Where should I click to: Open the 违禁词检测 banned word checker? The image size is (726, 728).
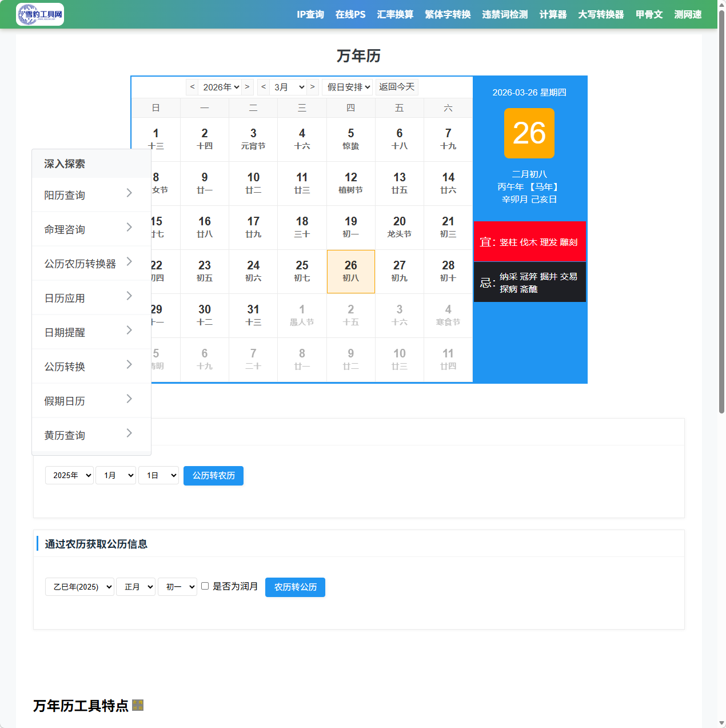[504, 14]
